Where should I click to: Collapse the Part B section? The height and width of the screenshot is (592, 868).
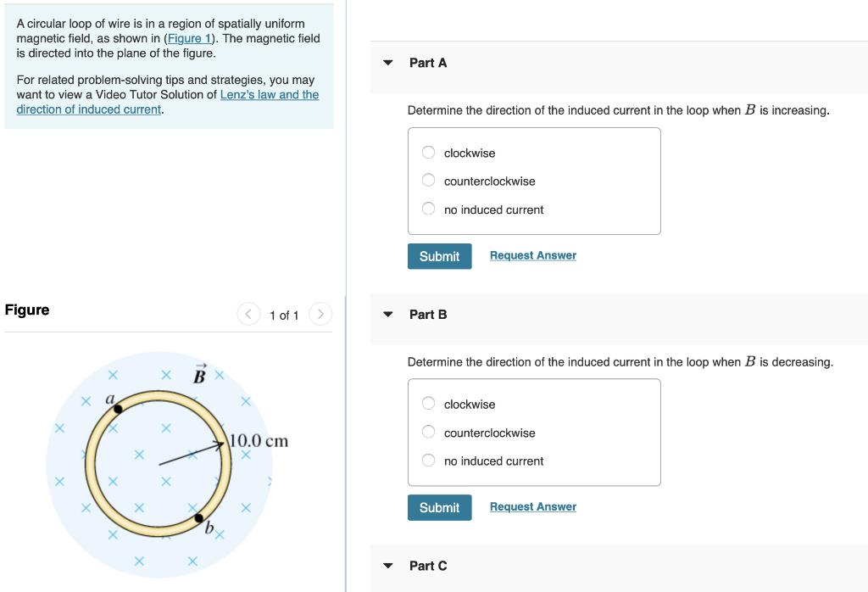click(x=387, y=314)
